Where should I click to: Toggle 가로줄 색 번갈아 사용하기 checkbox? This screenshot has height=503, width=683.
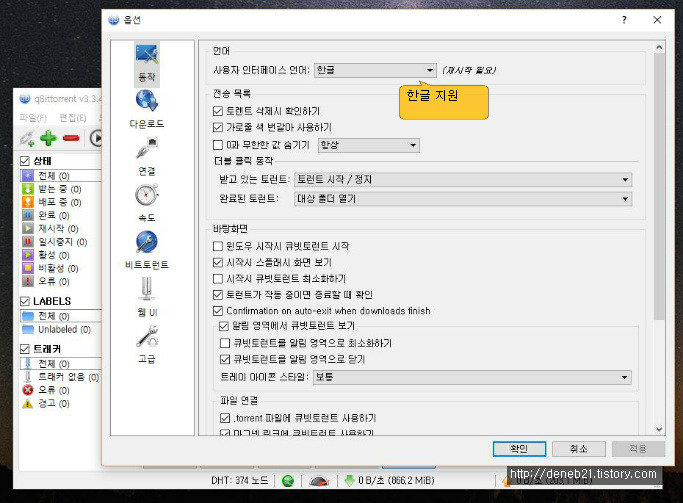(218, 127)
